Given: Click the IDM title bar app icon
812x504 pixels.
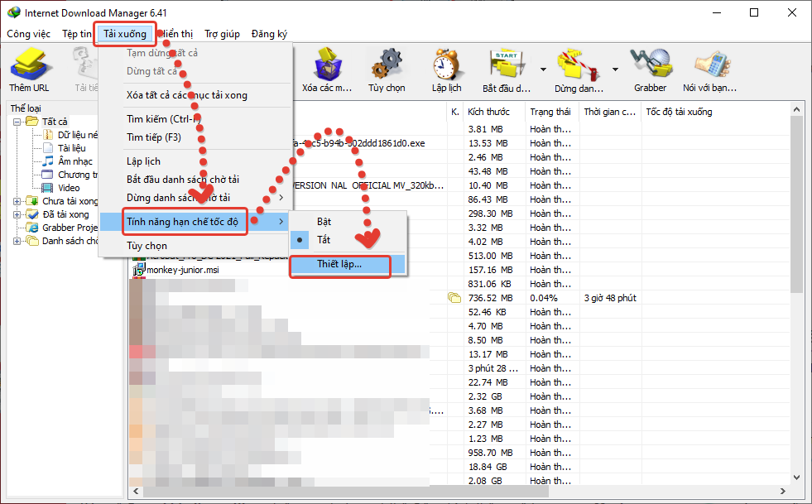Looking at the screenshot, I should pos(14,12).
